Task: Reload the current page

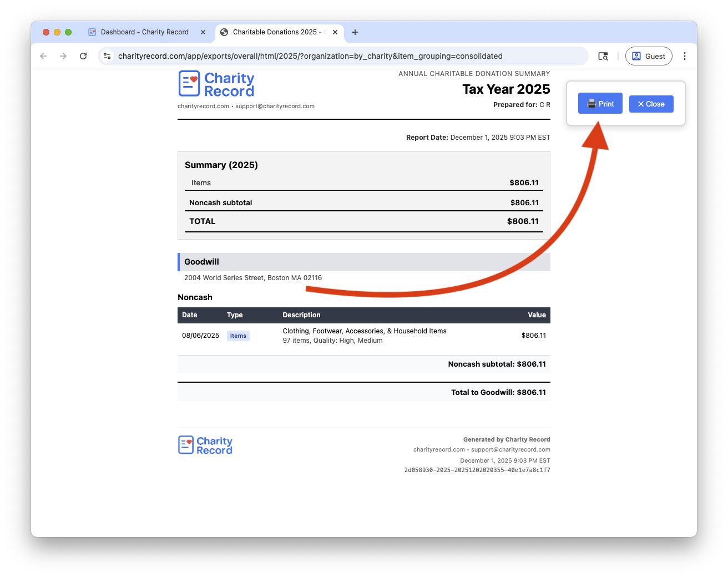Action: [83, 56]
